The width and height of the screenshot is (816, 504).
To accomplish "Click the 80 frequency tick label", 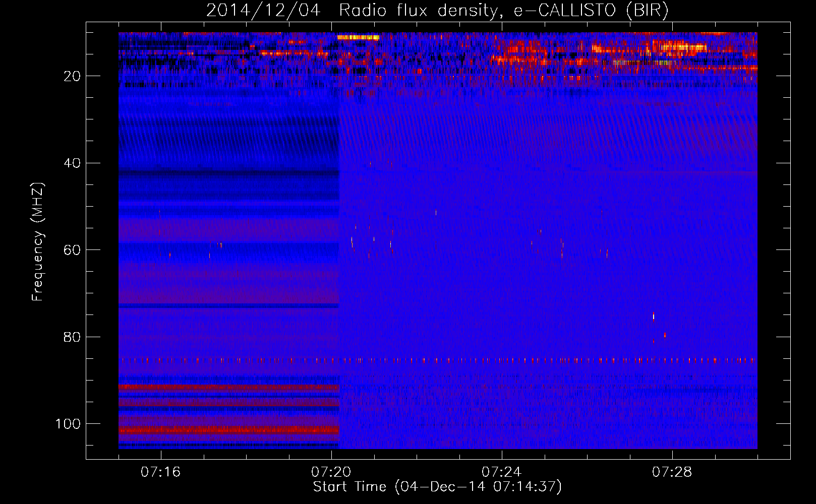I will click(73, 337).
